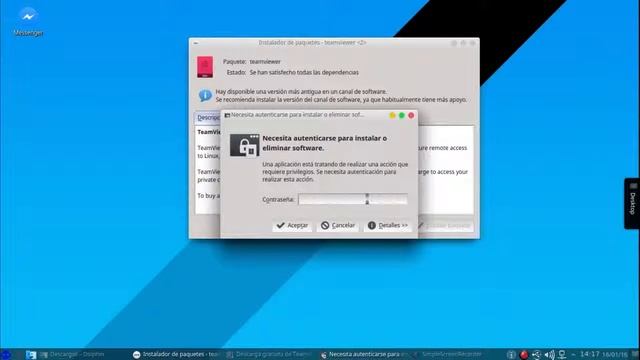Select the Descripción tab in package installer
Image resolution: width=640 pixels, height=360 pixels.
click(x=208, y=118)
